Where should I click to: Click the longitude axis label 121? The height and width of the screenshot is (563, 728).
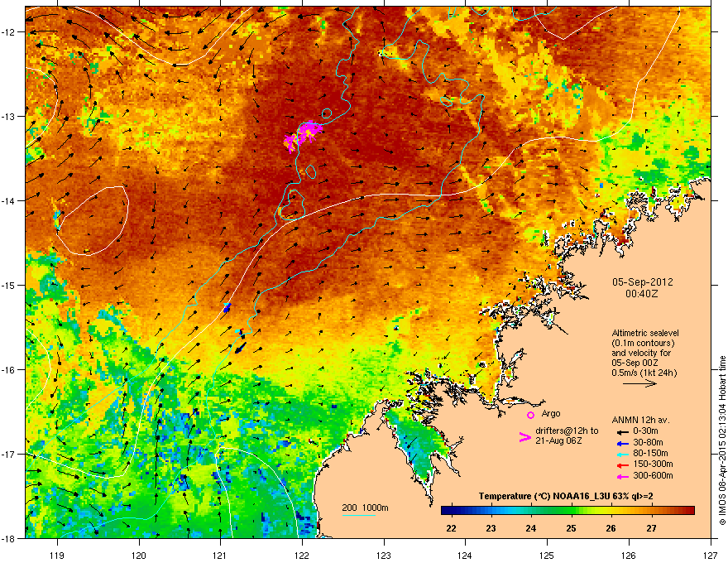(x=220, y=556)
